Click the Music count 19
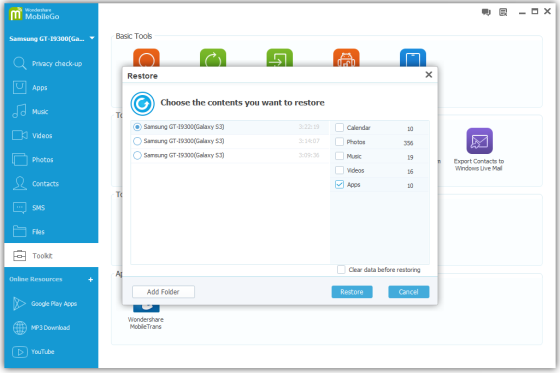The height and width of the screenshot is (373, 560). pos(410,157)
